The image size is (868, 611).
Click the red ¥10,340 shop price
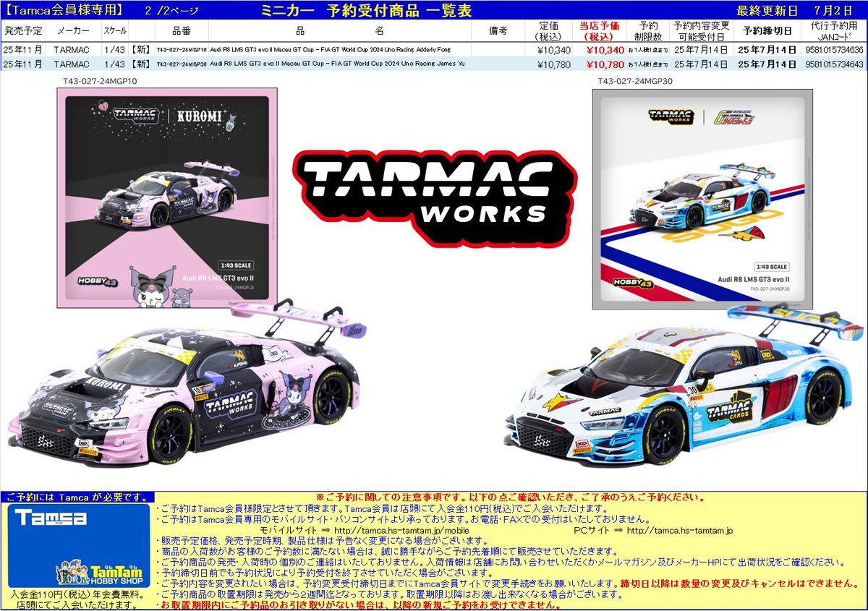pyautogui.click(x=605, y=50)
